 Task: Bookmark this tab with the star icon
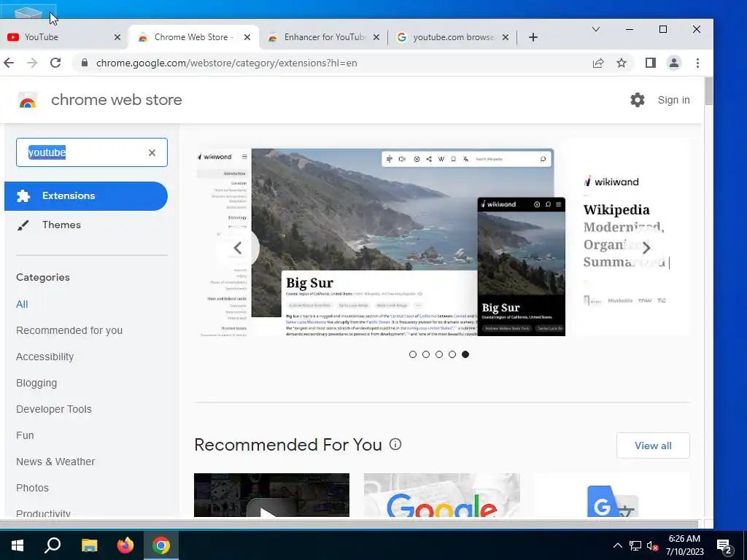pos(622,63)
